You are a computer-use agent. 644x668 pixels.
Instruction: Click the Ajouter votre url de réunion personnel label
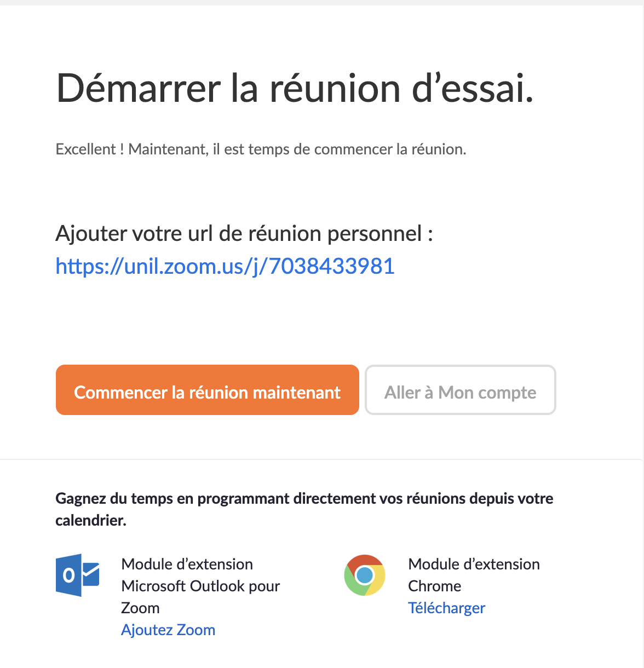pyautogui.click(x=244, y=234)
